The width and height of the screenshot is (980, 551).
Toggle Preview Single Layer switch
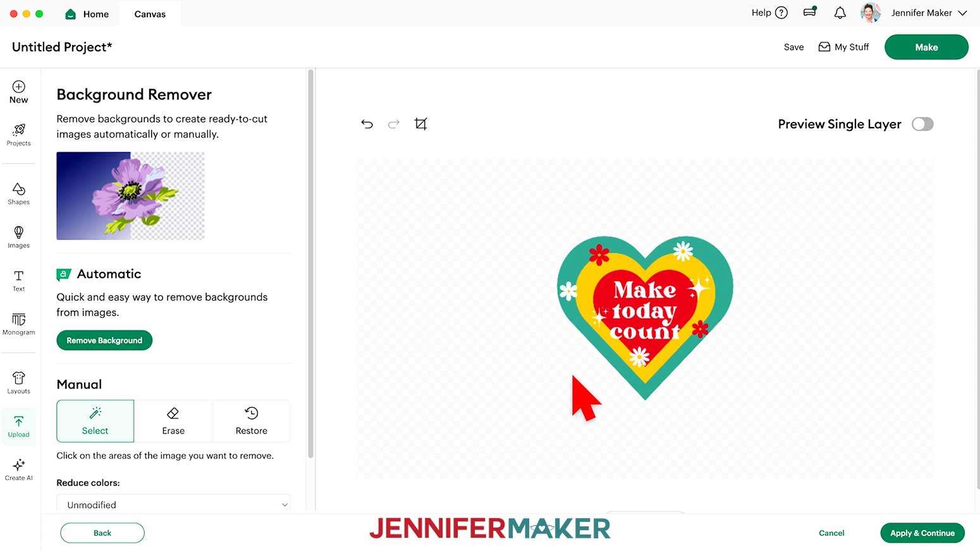point(922,124)
